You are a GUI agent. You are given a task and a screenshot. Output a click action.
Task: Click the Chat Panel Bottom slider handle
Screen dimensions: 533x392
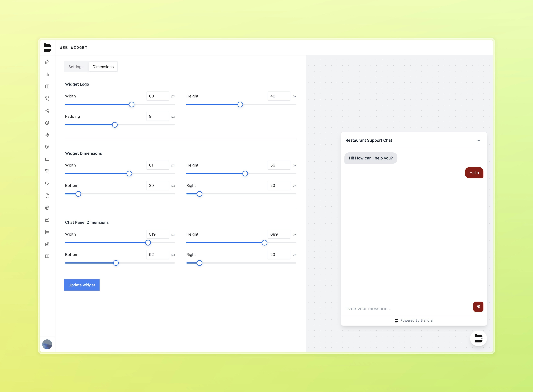[x=116, y=263]
